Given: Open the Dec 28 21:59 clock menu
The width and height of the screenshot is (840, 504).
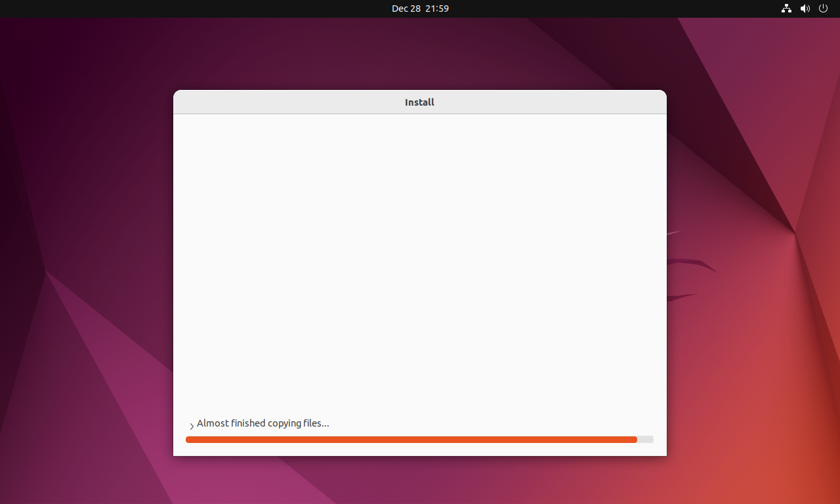Looking at the screenshot, I should coord(420,9).
